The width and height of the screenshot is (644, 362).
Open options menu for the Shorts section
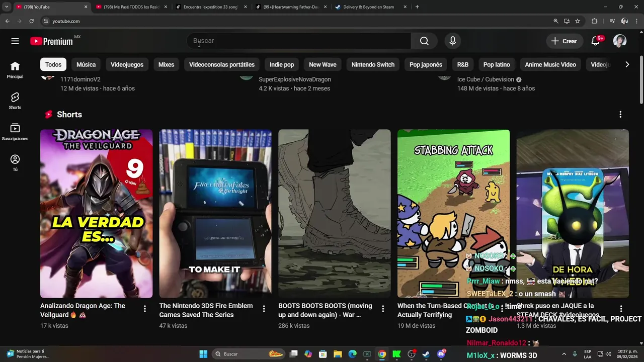click(x=620, y=115)
